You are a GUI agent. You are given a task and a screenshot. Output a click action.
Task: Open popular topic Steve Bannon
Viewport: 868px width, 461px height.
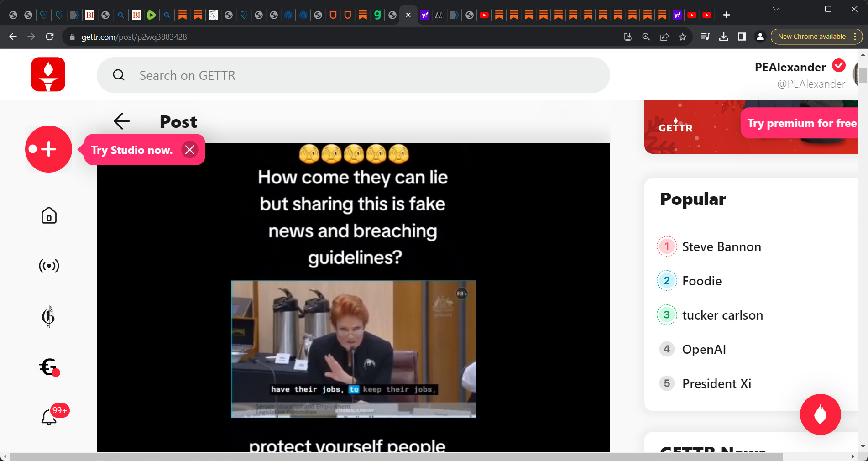point(721,246)
